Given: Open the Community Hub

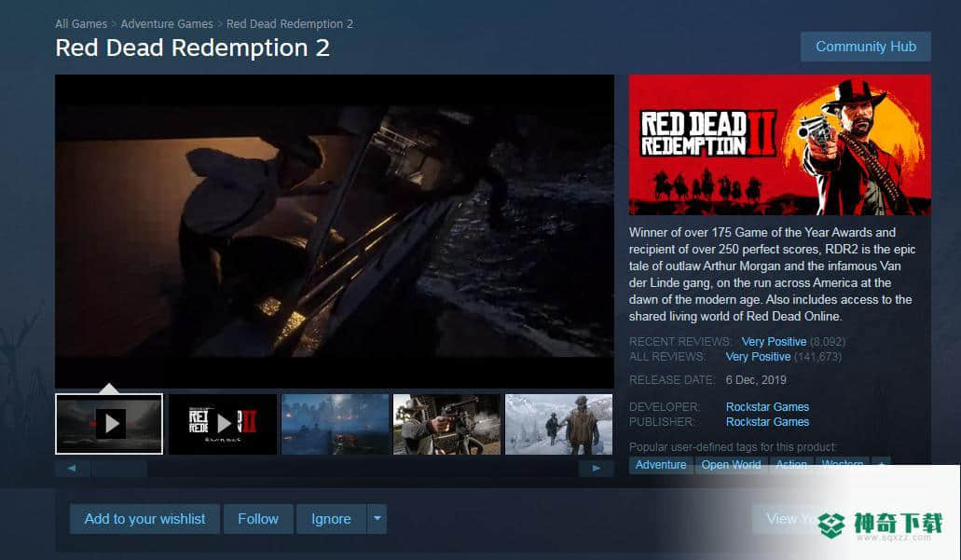Looking at the screenshot, I should point(865,47).
